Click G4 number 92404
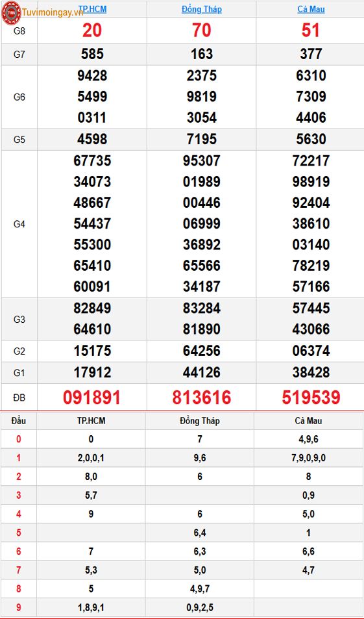Image resolution: width=364 pixels, height=619 pixels. point(311,203)
